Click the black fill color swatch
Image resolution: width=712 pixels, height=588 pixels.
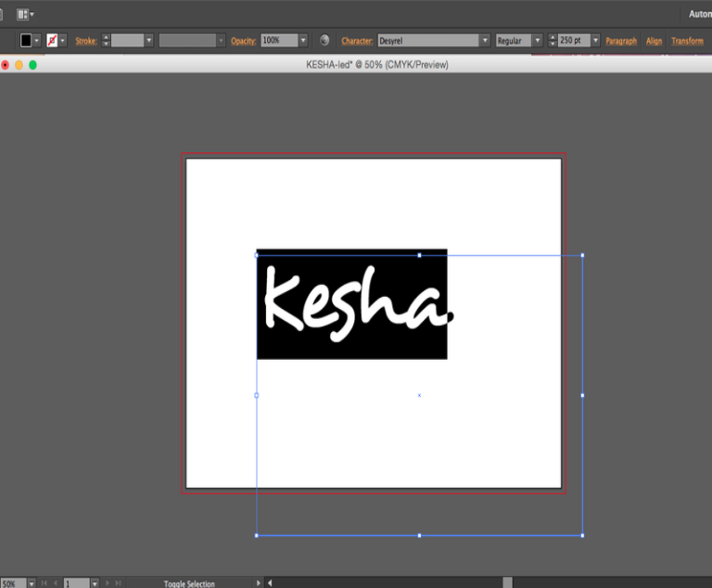point(26,41)
